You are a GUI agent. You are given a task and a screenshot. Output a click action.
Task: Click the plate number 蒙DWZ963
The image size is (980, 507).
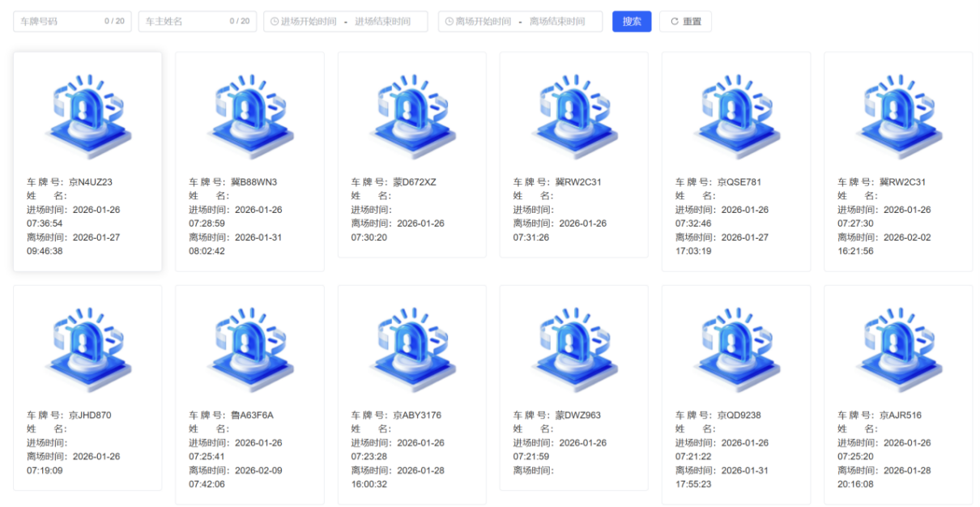pos(578,415)
